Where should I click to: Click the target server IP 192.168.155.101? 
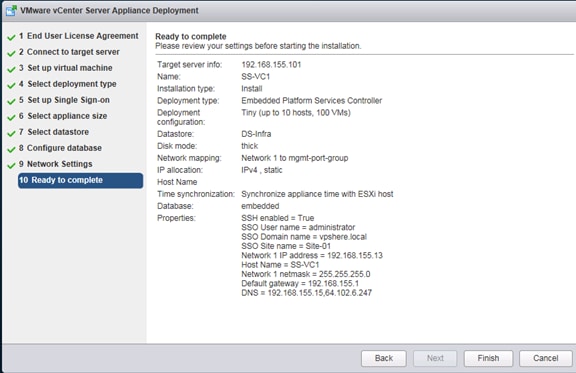point(271,65)
